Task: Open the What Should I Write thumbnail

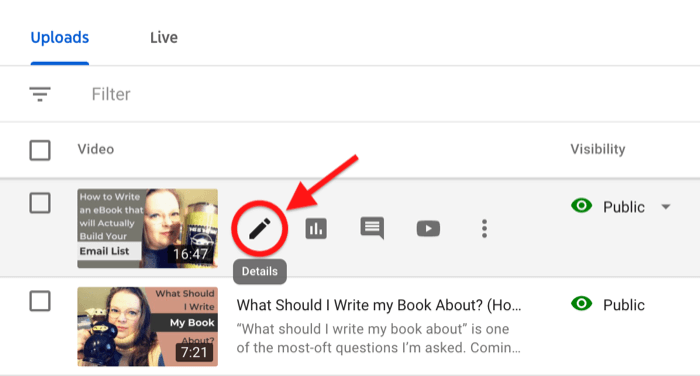Action: tap(147, 326)
